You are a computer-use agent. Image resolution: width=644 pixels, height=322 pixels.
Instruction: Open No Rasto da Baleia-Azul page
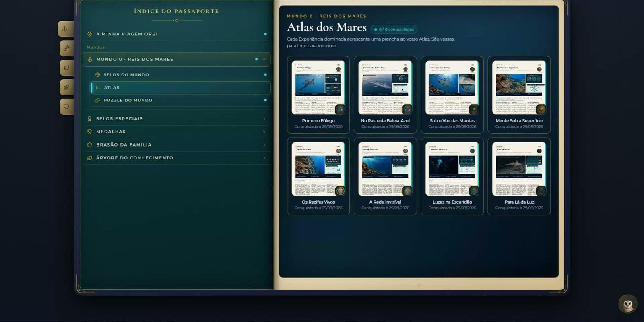[x=385, y=95]
